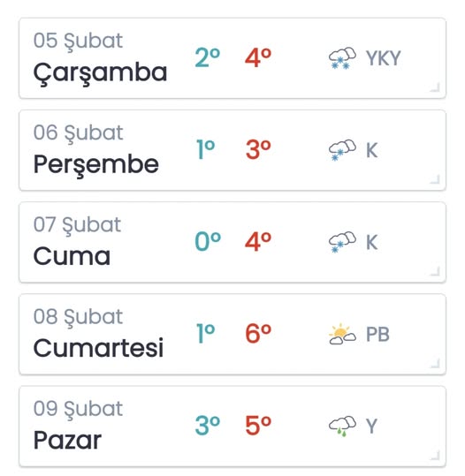
Task: Open the Çarşamba day name
Action: [100, 74]
